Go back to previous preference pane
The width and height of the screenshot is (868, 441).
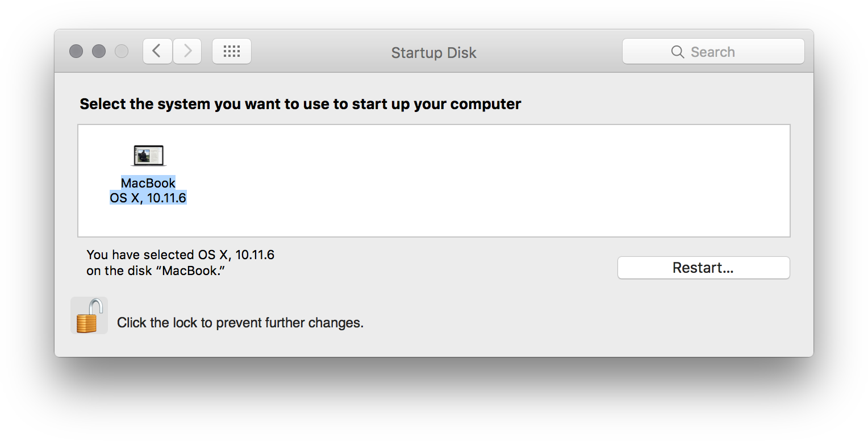pos(157,52)
